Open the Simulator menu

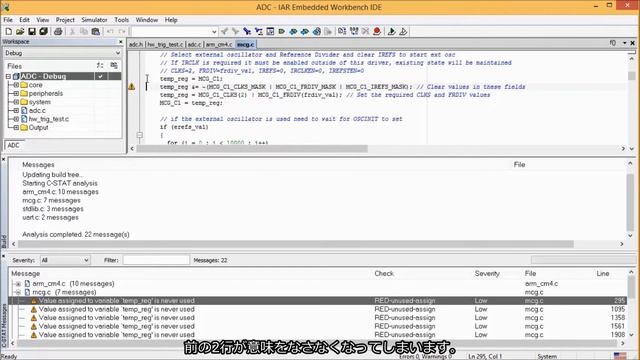[x=94, y=20]
